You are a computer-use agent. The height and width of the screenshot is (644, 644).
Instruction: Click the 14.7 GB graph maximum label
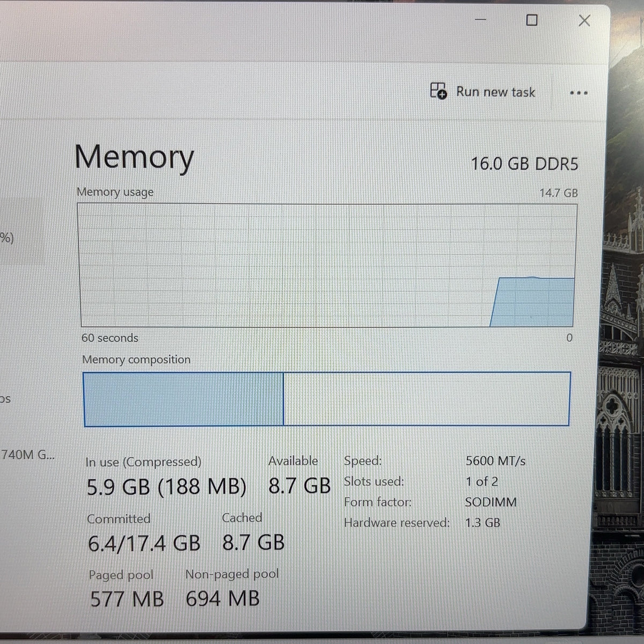click(559, 193)
